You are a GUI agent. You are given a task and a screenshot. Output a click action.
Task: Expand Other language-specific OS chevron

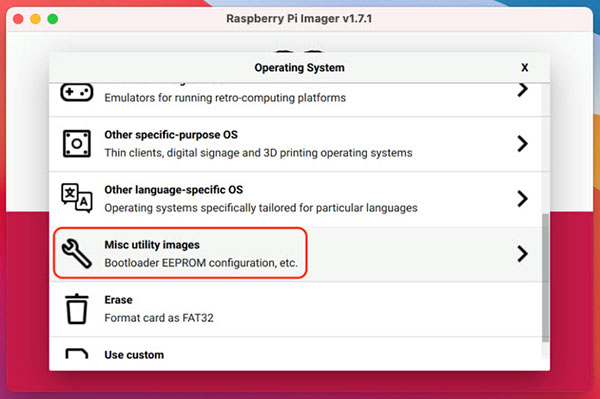(x=522, y=199)
